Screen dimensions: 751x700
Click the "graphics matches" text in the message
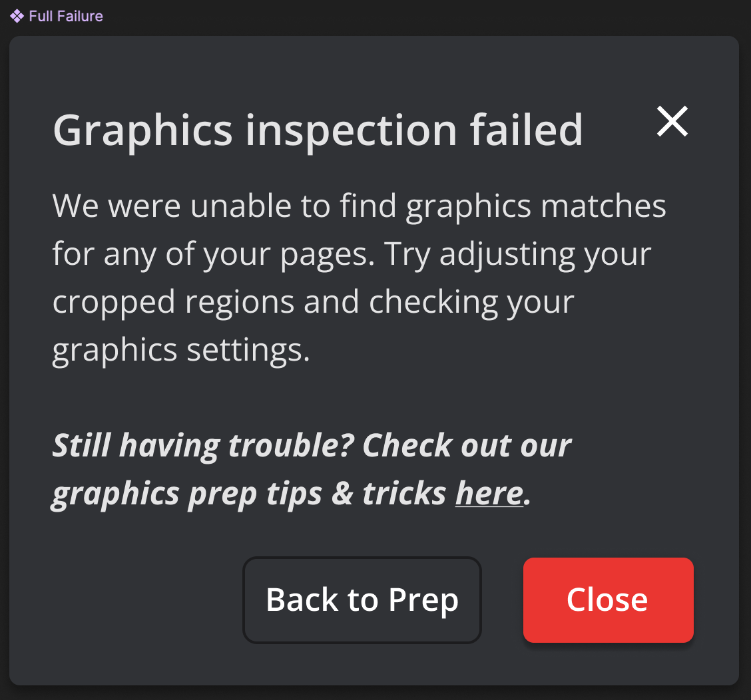(x=536, y=206)
